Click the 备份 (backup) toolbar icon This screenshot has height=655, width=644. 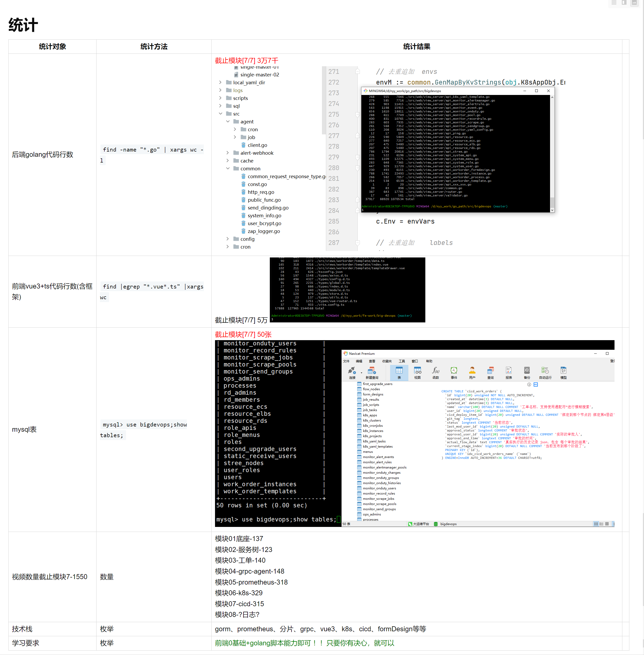[527, 370]
